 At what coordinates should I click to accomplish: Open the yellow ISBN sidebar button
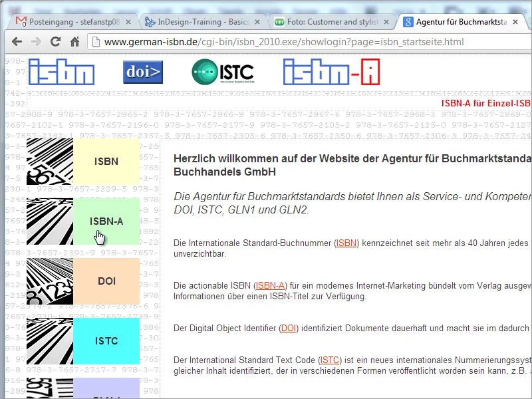[106, 162]
